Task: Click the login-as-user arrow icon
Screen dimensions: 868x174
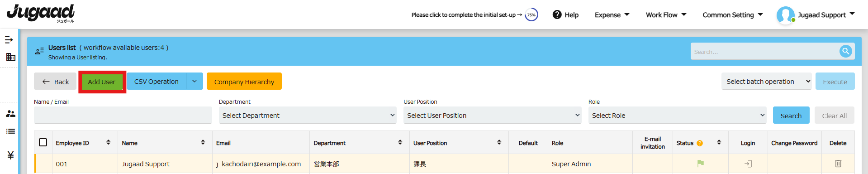Action: coord(748,164)
